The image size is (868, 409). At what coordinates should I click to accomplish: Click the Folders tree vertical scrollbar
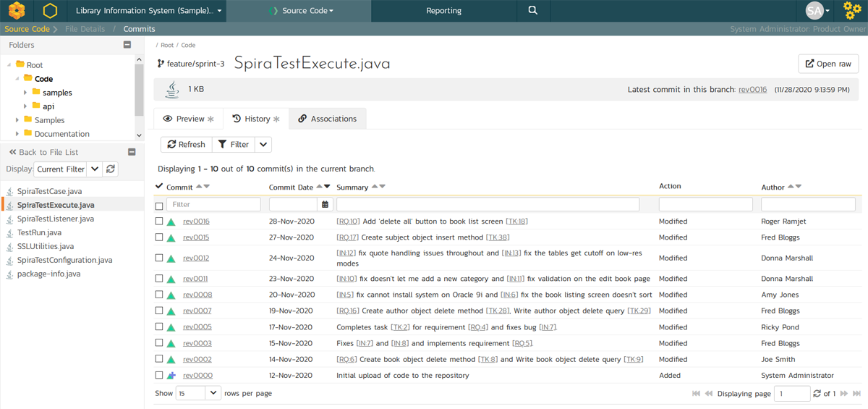[x=139, y=90]
